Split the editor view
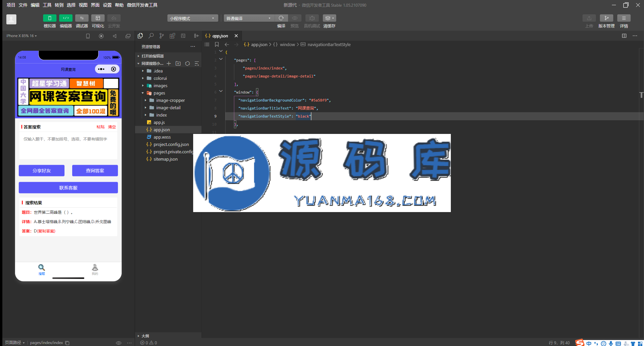Screen dimensions: 644x346 (624, 36)
